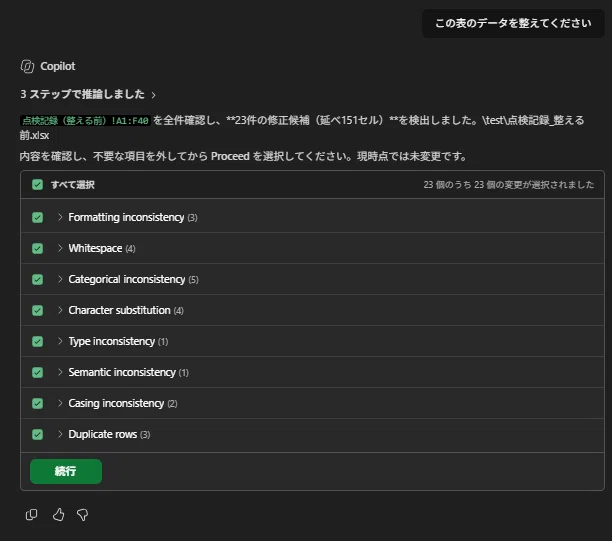Toggle the Character substitution checkbox
Screen dimensions: 612x541
pyautogui.click(x=37, y=310)
